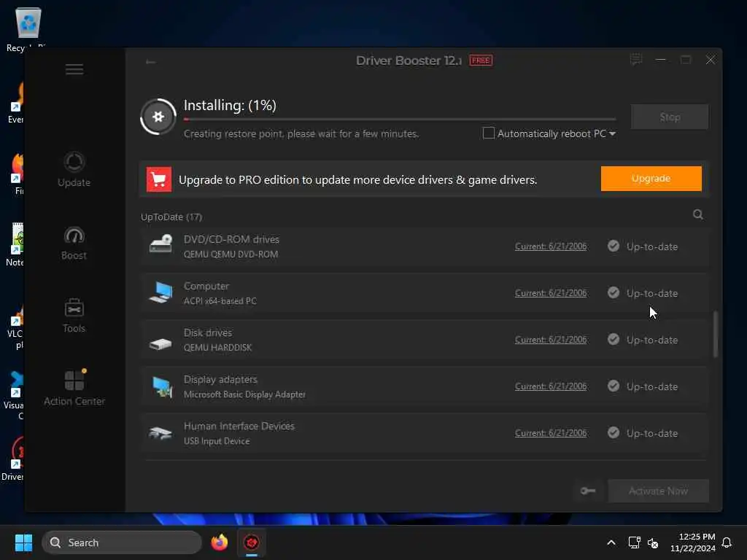Click the search icon above driver list
Image resolution: width=747 pixels, height=560 pixels.
pos(698,215)
